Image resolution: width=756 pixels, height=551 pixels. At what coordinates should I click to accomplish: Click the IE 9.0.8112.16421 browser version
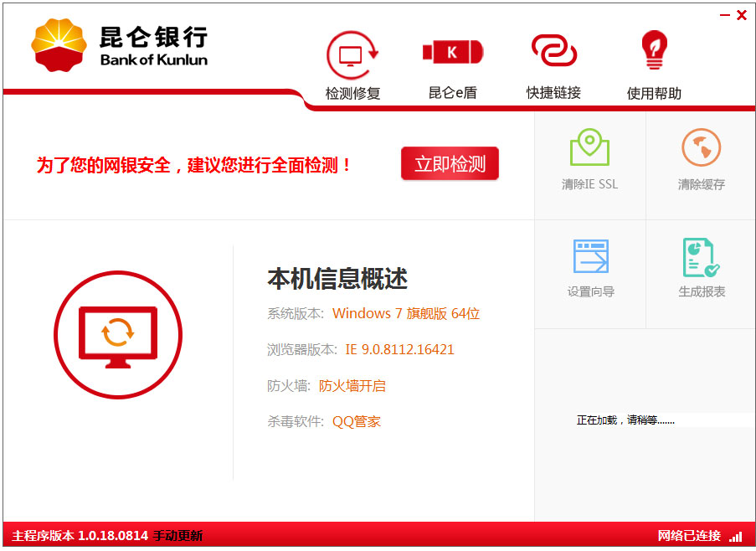399,349
